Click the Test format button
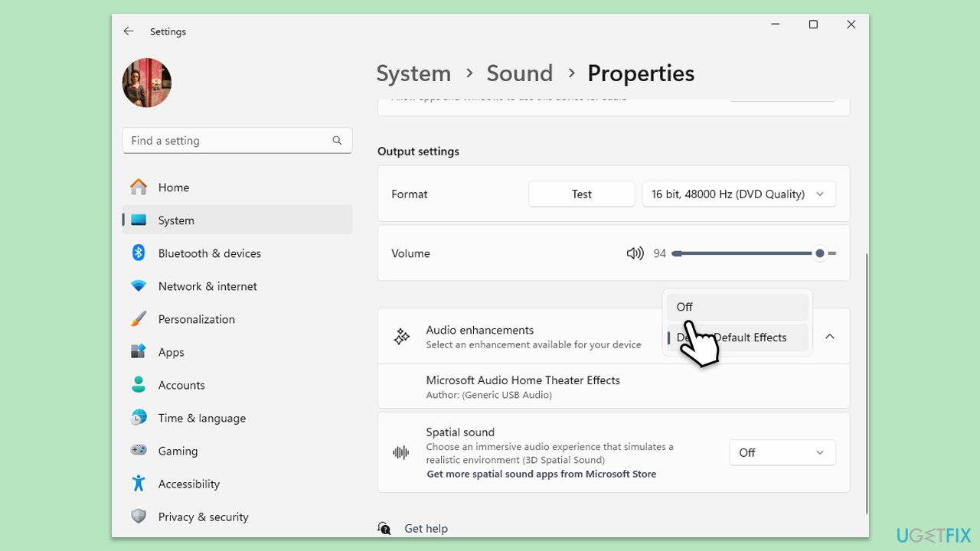The height and width of the screenshot is (551, 980). pyautogui.click(x=582, y=194)
